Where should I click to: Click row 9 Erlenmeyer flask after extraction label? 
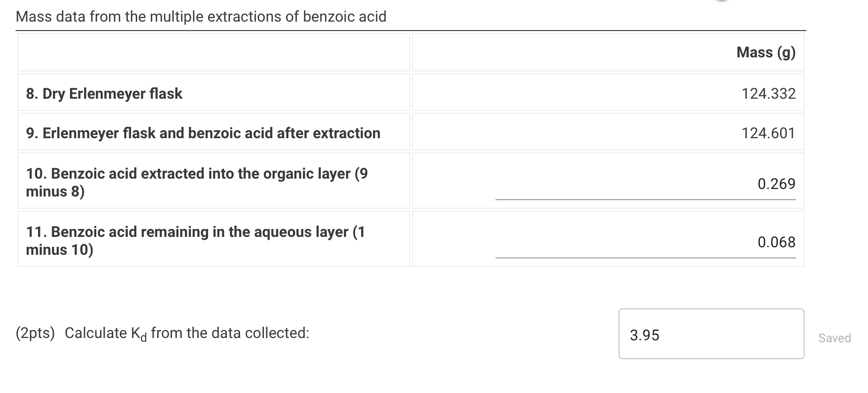tap(203, 133)
